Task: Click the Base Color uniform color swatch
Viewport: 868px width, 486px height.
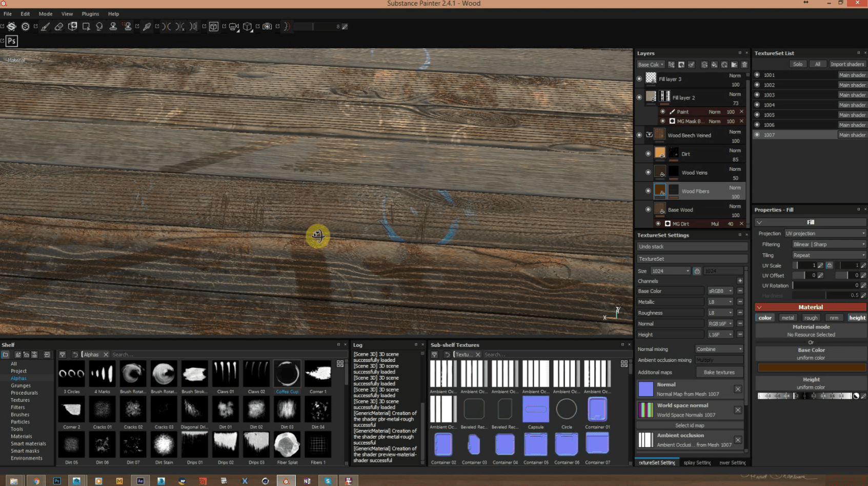Action: [811, 367]
